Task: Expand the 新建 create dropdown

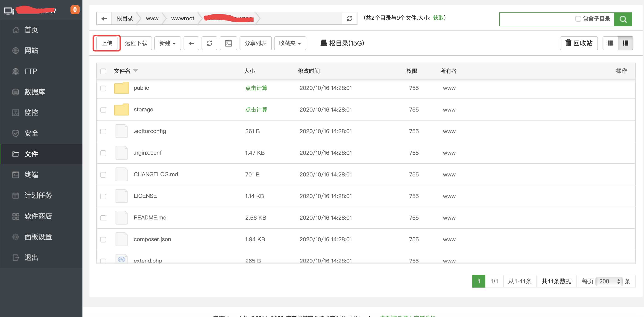Action: coord(167,43)
